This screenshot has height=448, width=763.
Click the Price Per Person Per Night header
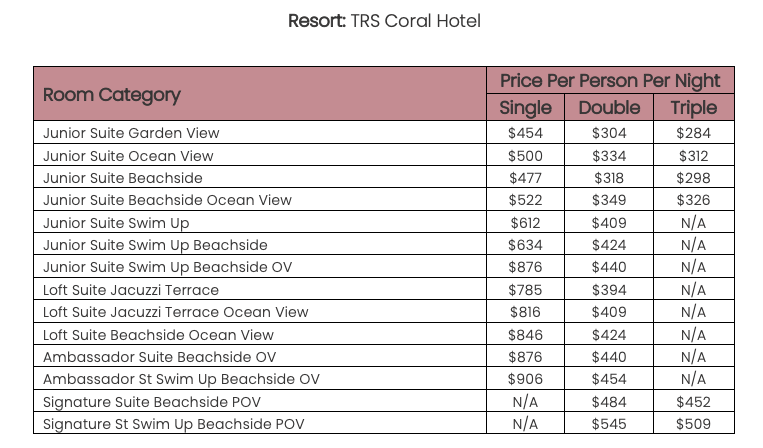point(610,81)
